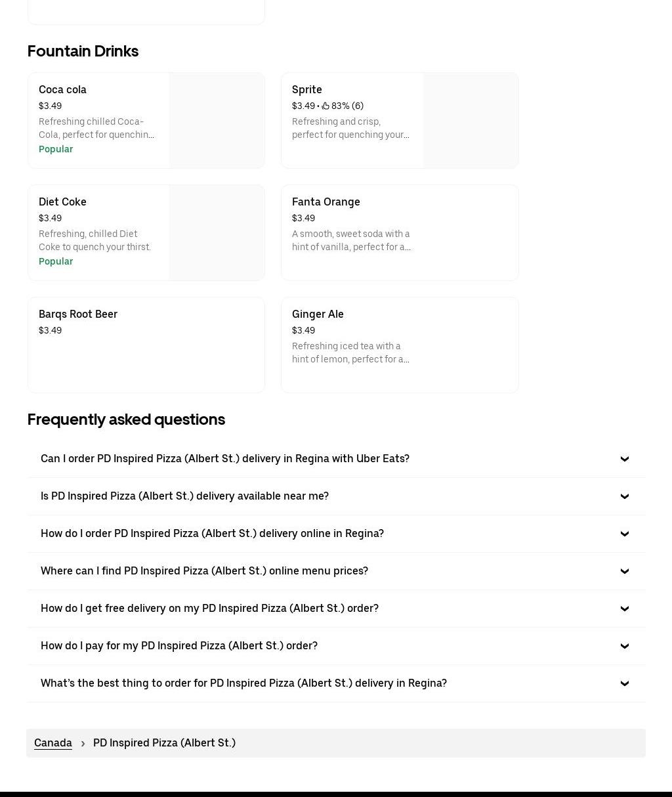Click the $3.49 price on Barqs Root Beer
672x797 pixels.
[x=50, y=331]
